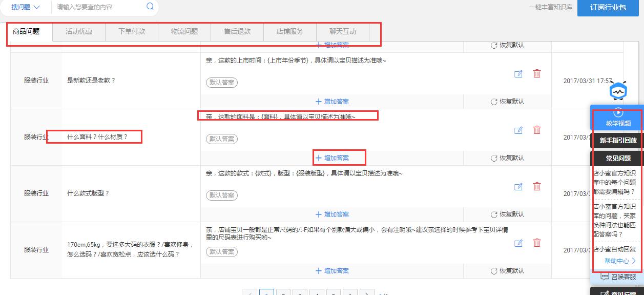Select the 聊天互动 tab

click(343, 32)
